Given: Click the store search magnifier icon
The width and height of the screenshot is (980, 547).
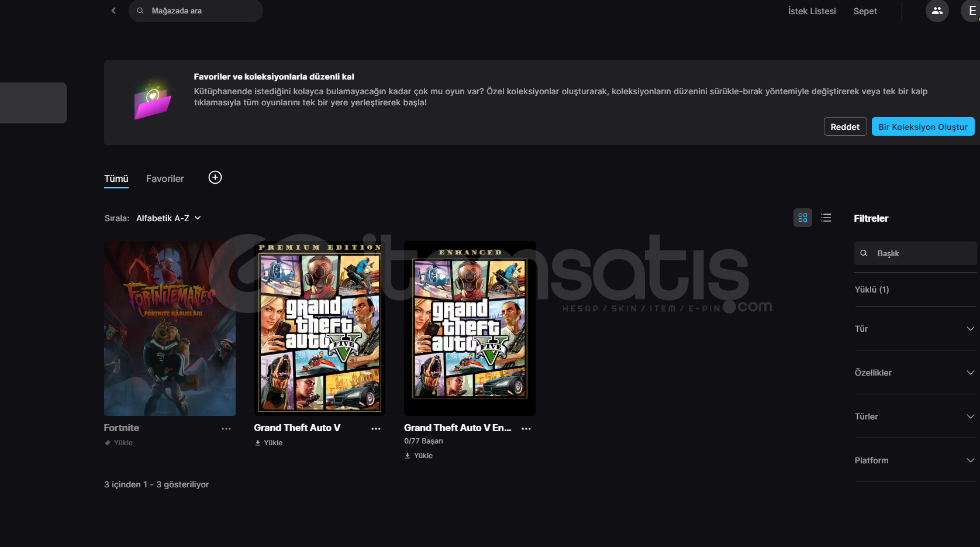Looking at the screenshot, I should pos(140,11).
